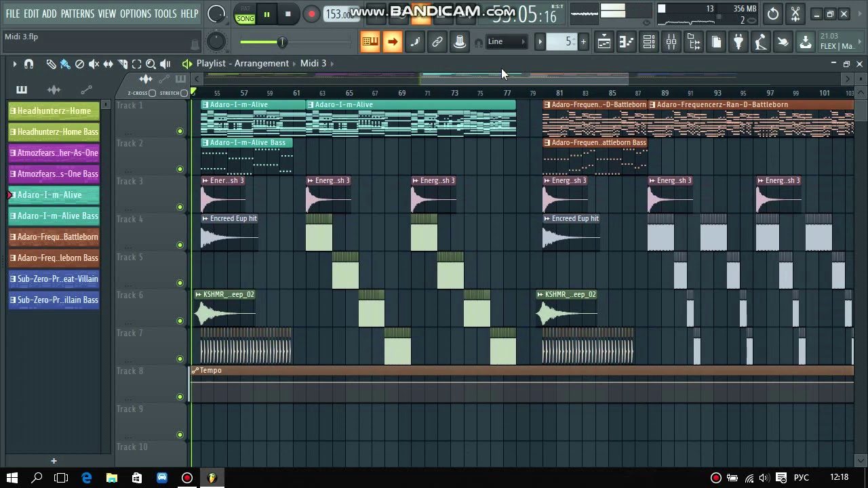Arm the record button
This screenshot has height=488, width=868.
(x=311, y=14)
